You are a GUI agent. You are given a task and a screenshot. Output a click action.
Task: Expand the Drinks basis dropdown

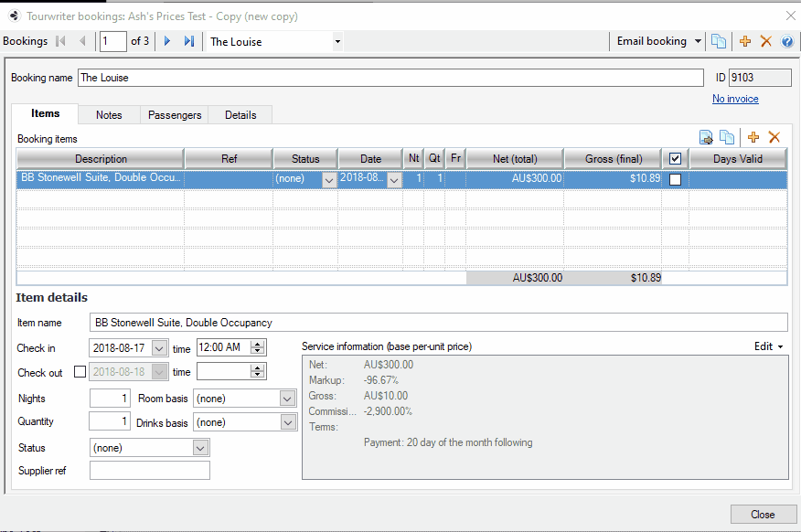pyautogui.click(x=288, y=422)
